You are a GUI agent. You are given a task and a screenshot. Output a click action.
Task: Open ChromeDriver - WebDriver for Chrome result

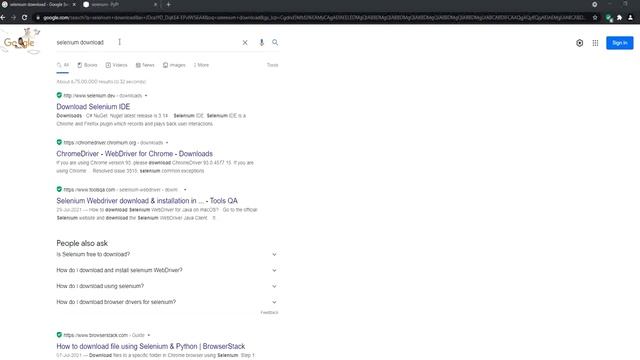(134, 154)
